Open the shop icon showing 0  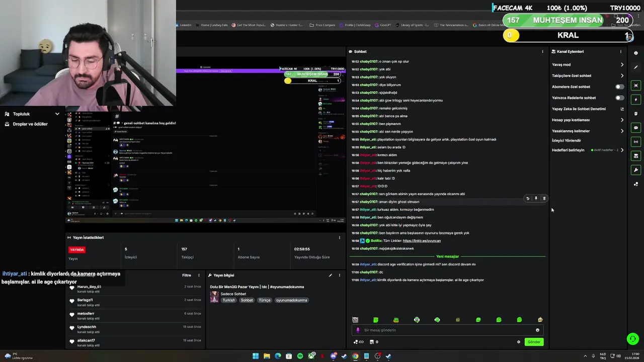tap(374, 342)
